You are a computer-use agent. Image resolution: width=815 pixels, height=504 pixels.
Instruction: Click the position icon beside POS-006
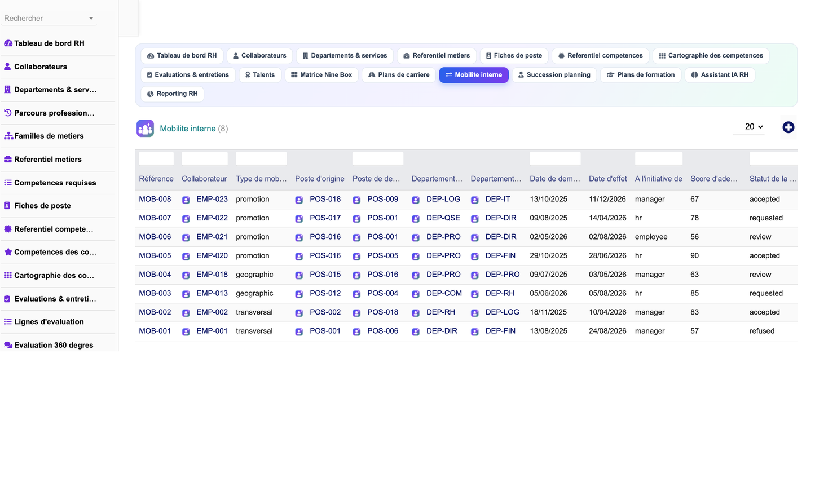point(356,332)
